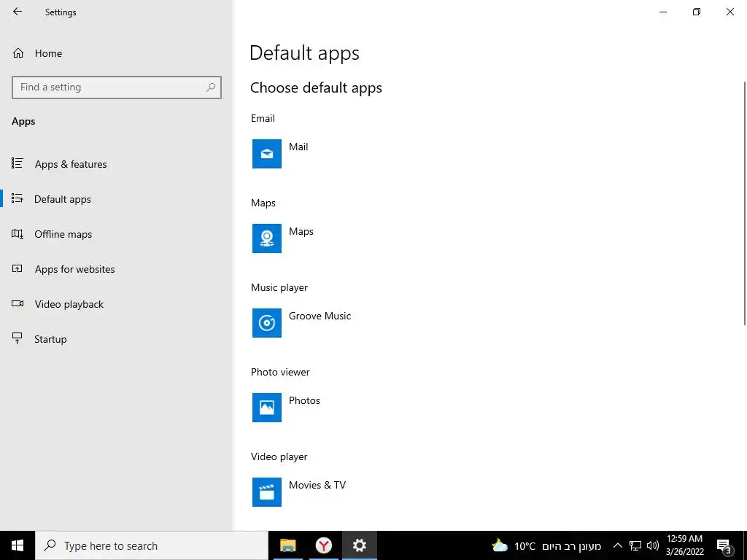Launch Yandex browser from the taskbar
The height and width of the screenshot is (560, 747).
pyautogui.click(x=323, y=545)
